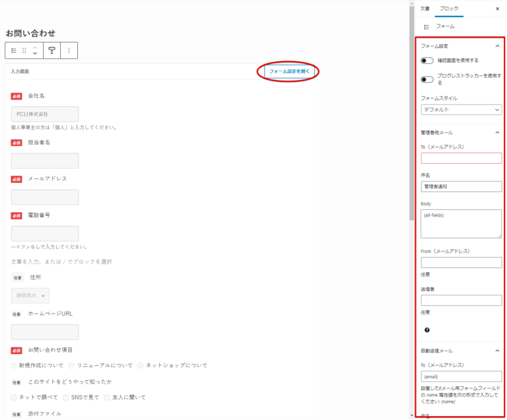Open the 住所 prefecture dropdown
Image resolution: width=507 pixels, height=420 pixels.
point(30,295)
